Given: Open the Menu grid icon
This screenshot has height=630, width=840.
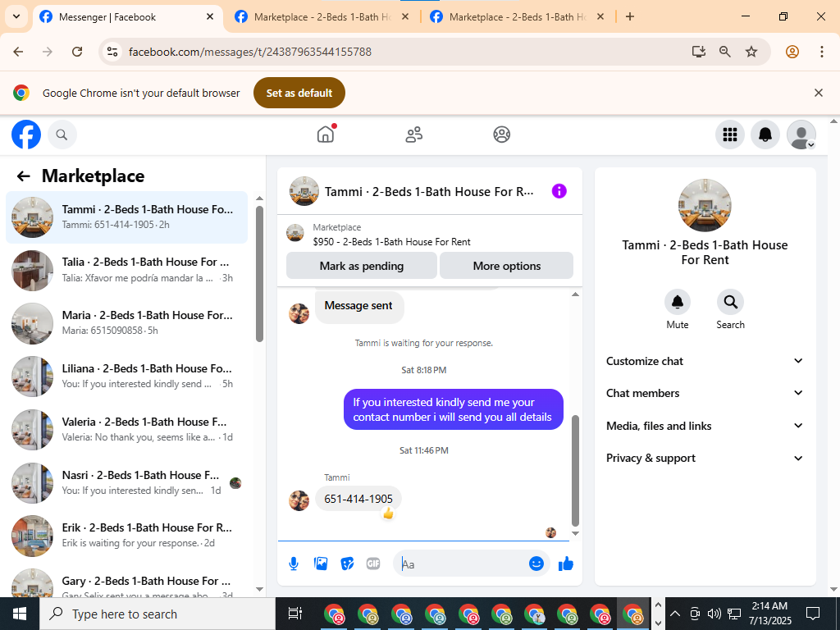Looking at the screenshot, I should point(729,135).
